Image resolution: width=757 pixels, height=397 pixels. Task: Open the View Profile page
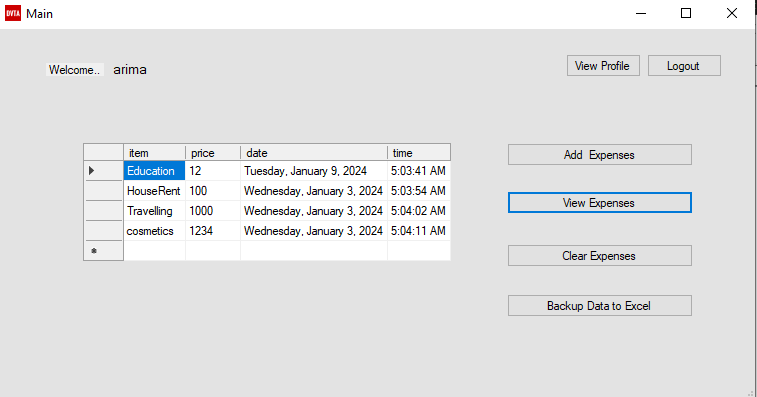tap(603, 66)
